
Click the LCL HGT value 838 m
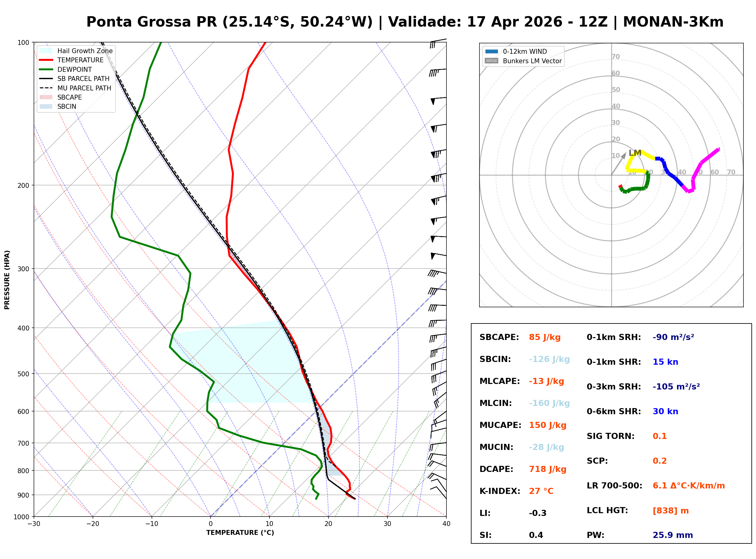[x=671, y=511]
